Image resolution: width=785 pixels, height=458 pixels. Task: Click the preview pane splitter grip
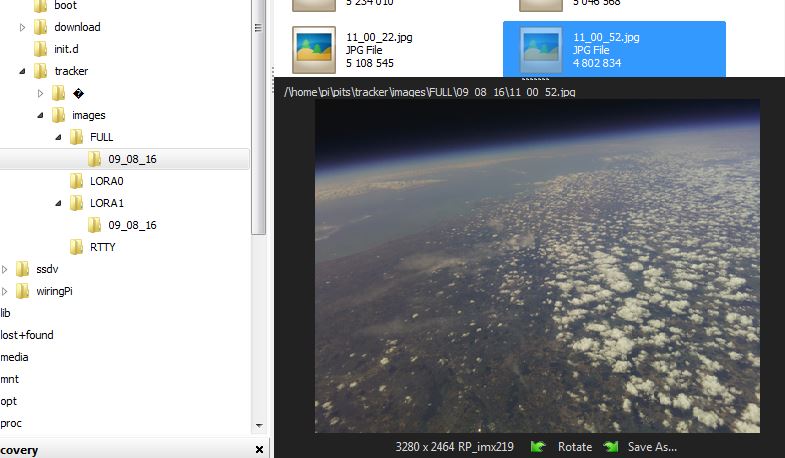coord(536,78)
